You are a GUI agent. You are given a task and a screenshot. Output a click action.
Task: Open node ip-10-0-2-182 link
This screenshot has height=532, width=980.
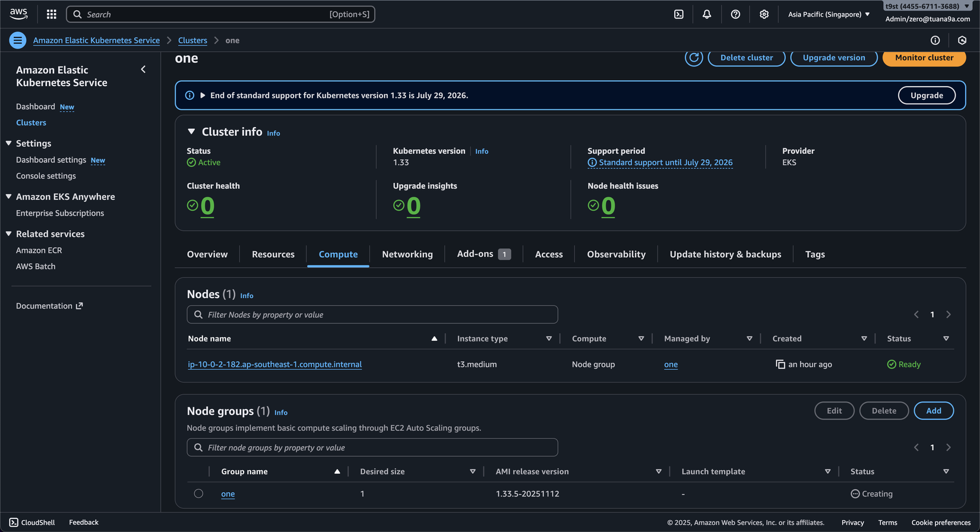274,365
